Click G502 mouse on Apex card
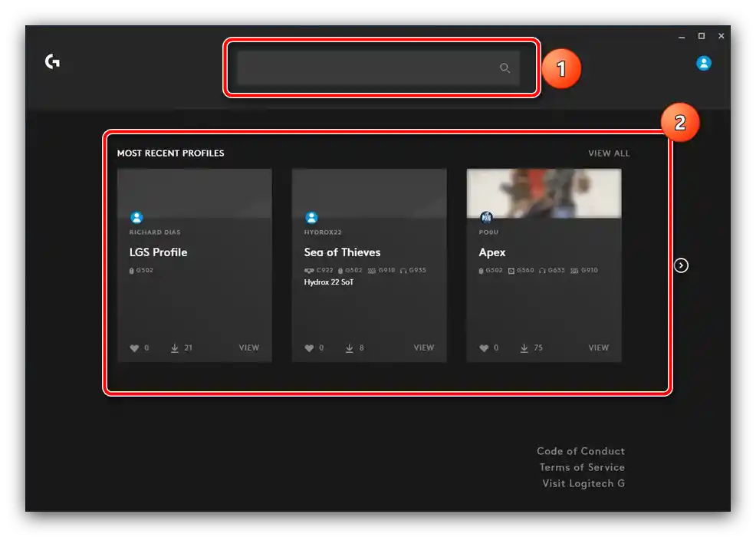The image size is (756, 537). click(x=491, y=270)
